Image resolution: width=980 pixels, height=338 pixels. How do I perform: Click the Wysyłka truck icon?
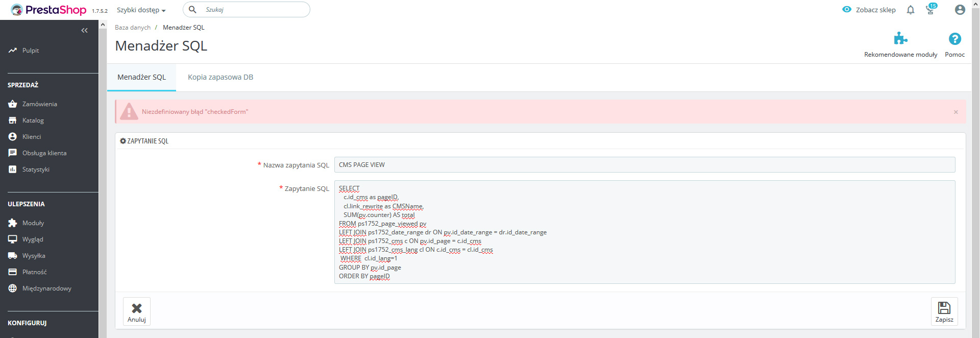pyautogui.click(x=13, y=256)
